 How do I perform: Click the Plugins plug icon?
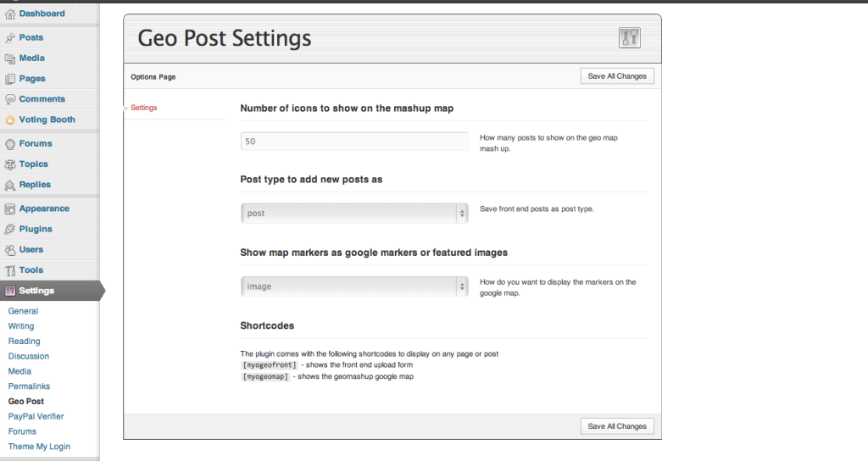click(10, 229)
